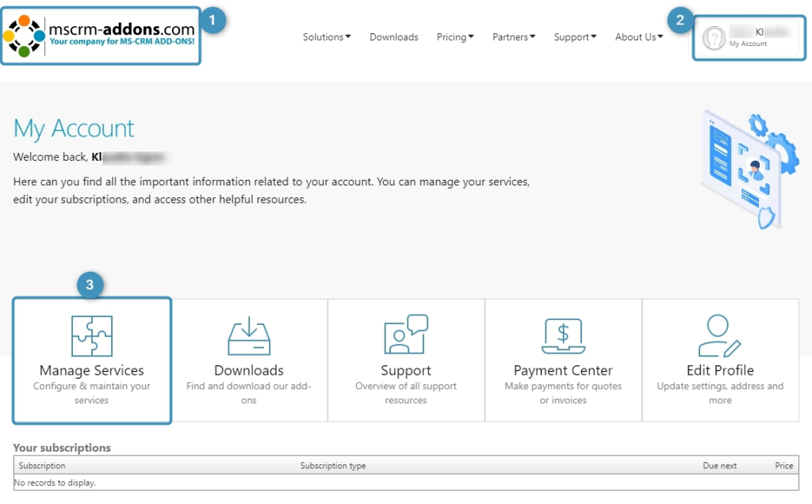Click 'Find and download our add-ons' description

pos(249,393)
